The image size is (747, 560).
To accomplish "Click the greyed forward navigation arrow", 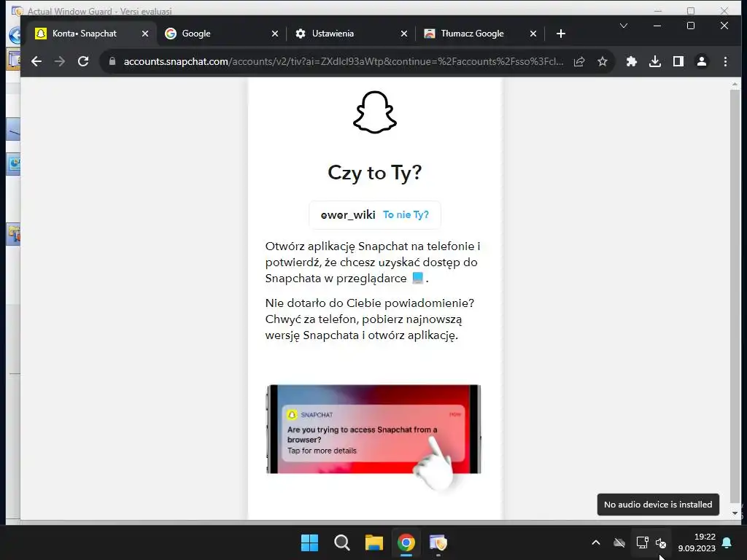I will pos(60,61).
